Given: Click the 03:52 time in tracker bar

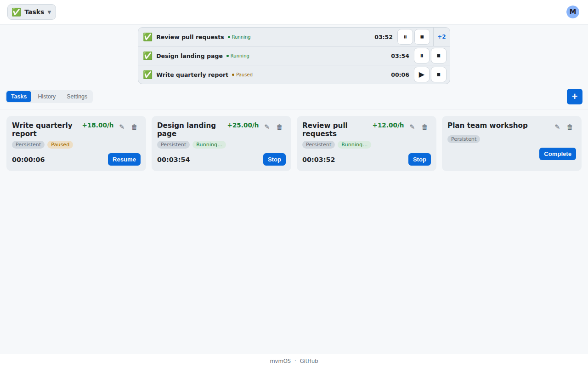Looking at the screenshot, I should [384, 37].
